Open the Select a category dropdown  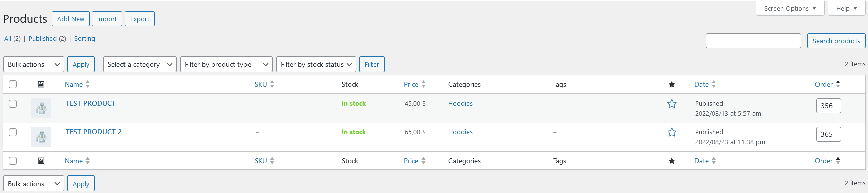(140, 64)
